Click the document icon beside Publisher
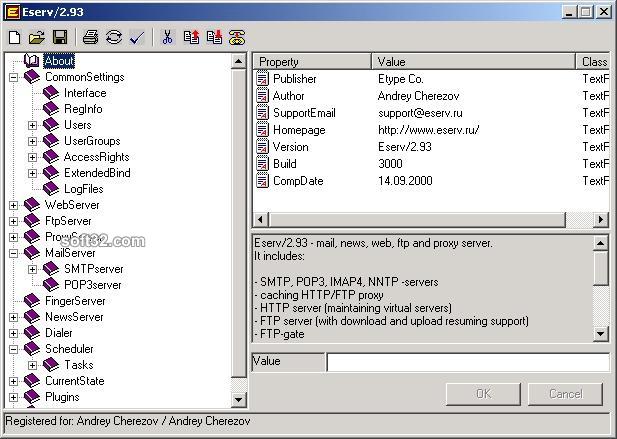This screenshot has height=439, width=617. pyautogui.click(x=262, y=79)
